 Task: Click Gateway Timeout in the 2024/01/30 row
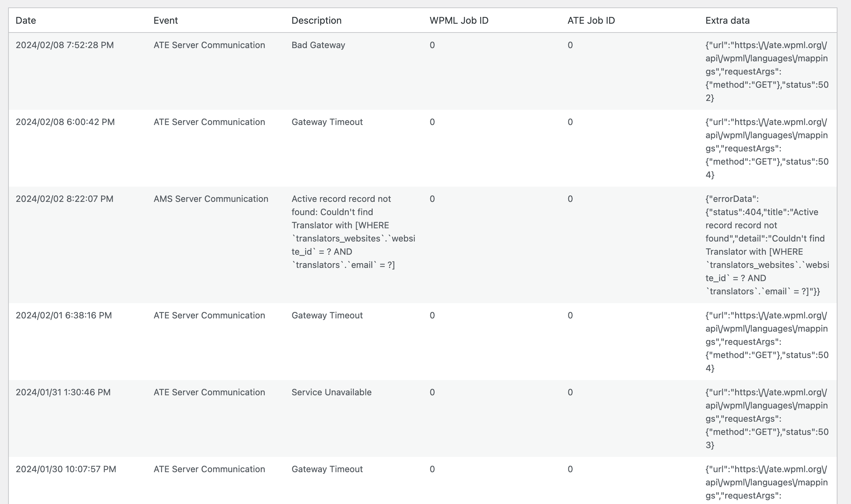(327, 469)
